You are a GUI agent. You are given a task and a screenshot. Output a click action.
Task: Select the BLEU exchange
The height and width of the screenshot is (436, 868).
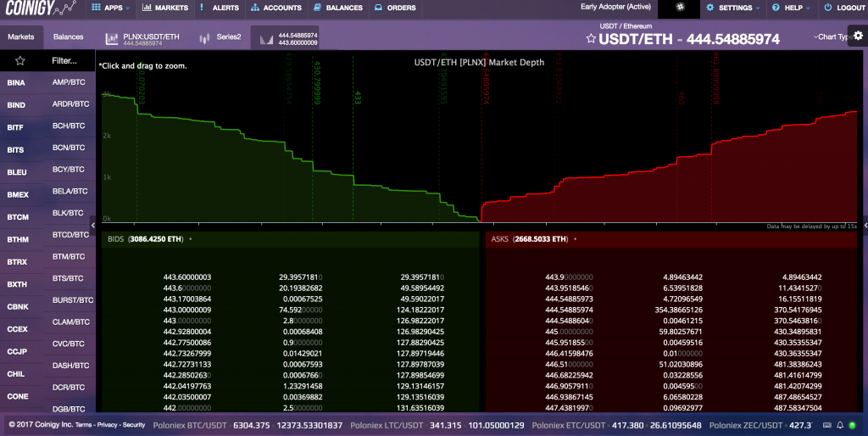pyautogui.click(x=17, y=172)
